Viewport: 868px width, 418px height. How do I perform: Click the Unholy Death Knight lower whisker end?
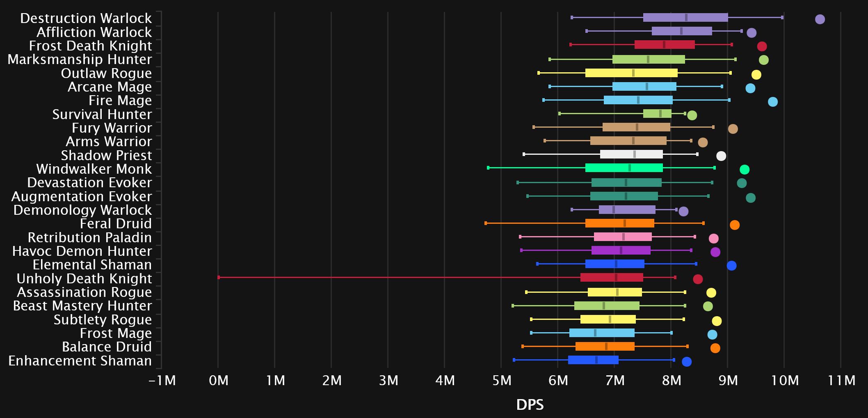(x=219, y=278)
